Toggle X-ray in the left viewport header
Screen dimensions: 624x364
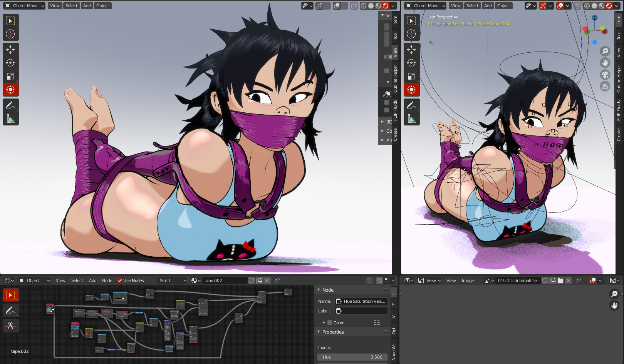(354, 6)
